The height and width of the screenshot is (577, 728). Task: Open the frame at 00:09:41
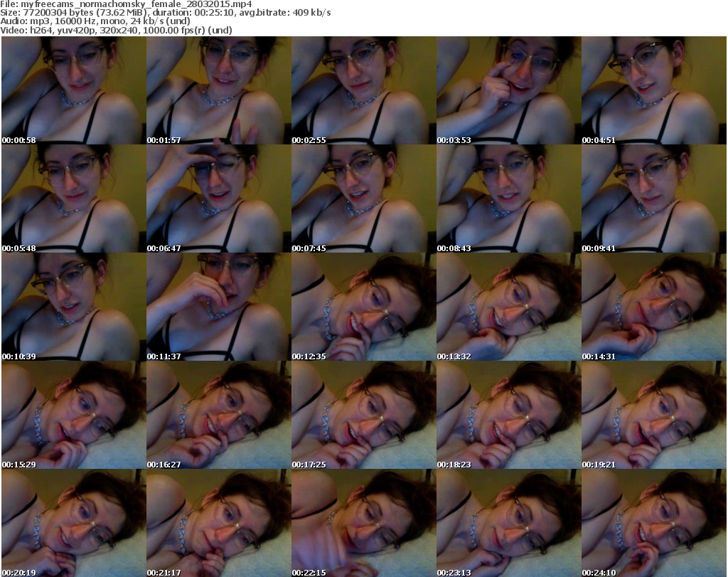tap(654, 198)
